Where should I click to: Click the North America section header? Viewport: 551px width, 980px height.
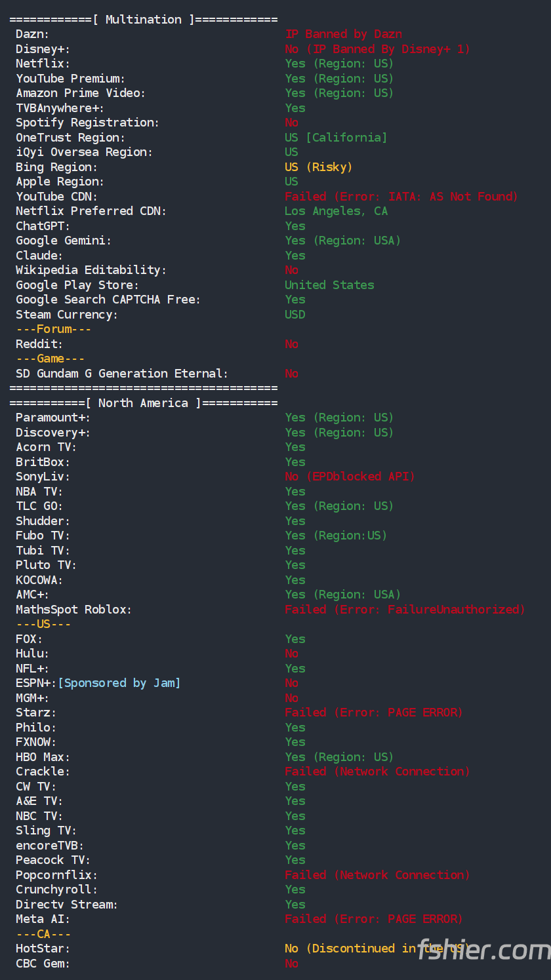(x=143, y=403)
